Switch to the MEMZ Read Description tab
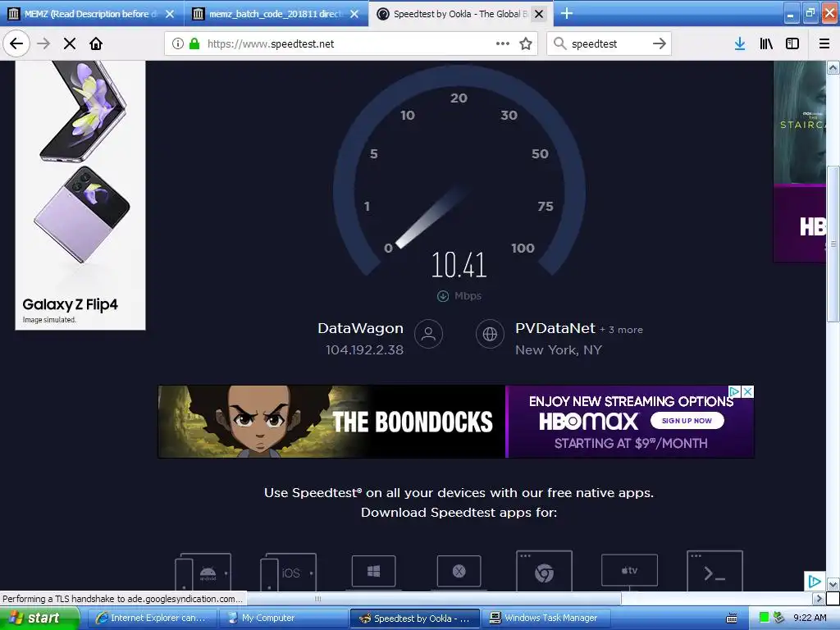This screenshot has height=630, width=840. tap(89, 14)
